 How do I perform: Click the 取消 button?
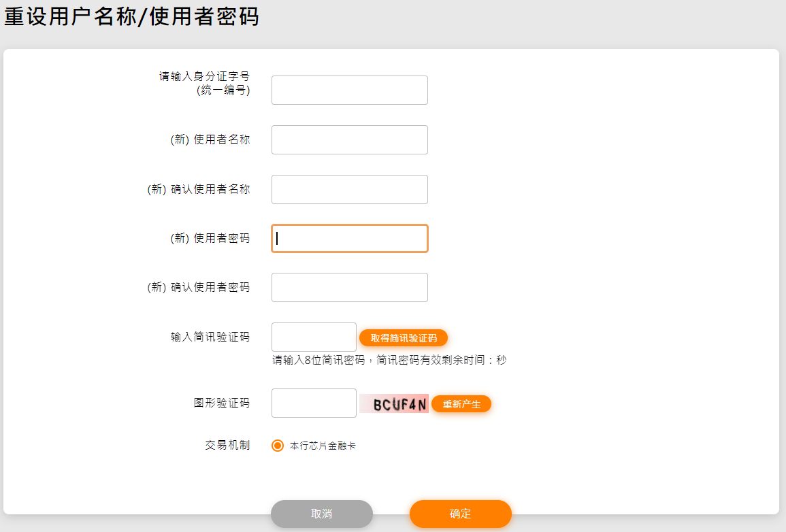click(x=322, y=514)
